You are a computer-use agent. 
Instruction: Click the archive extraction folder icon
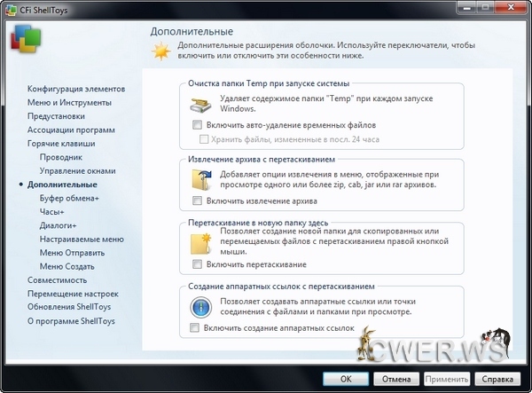coord(199,181)
